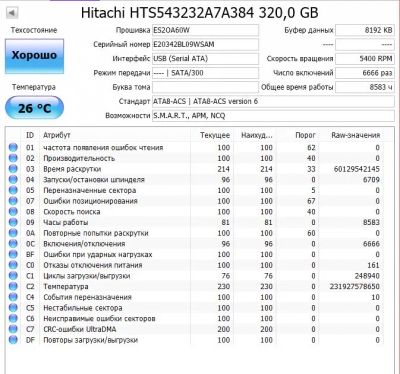This screenshot has width=400, height=374.
Task: Select Скорость поиска attribute name
Action: pos(72,211)
